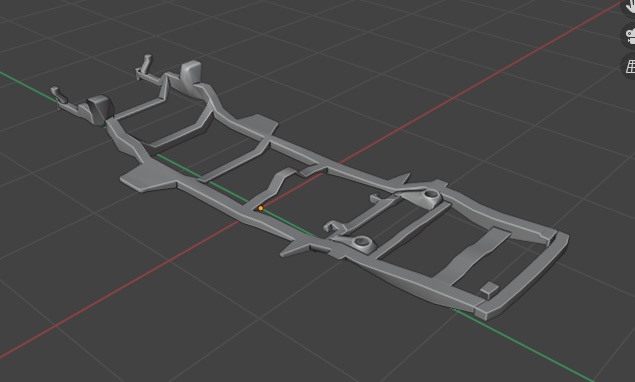Select the orange object origin point
635x382 pixels.
click(x=261, y=208)
